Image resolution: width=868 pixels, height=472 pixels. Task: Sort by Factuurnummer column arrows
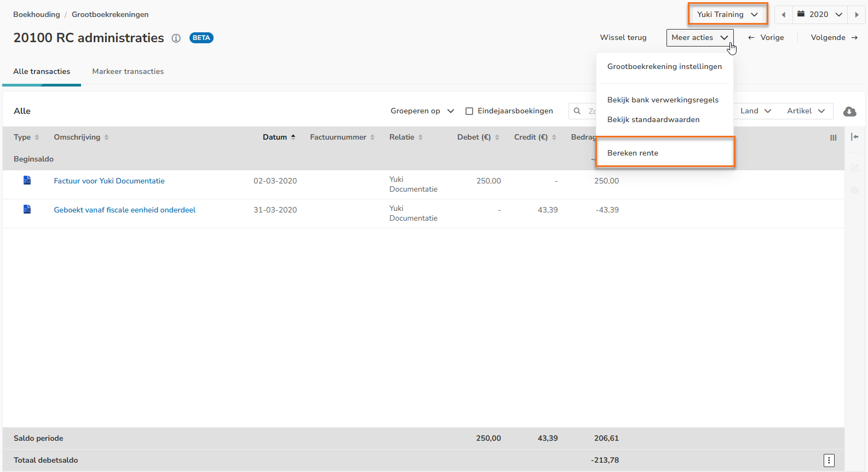(x=372, y=137)
